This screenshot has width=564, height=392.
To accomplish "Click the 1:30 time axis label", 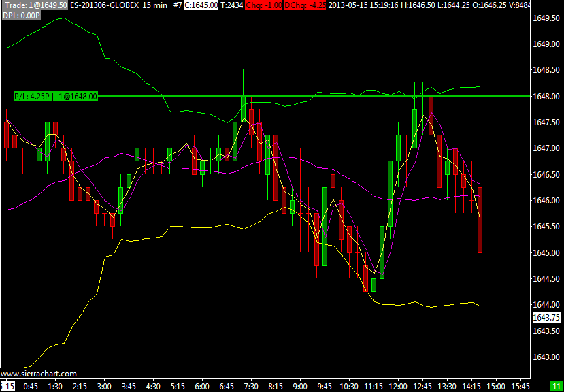I will [x=55, y=385].
